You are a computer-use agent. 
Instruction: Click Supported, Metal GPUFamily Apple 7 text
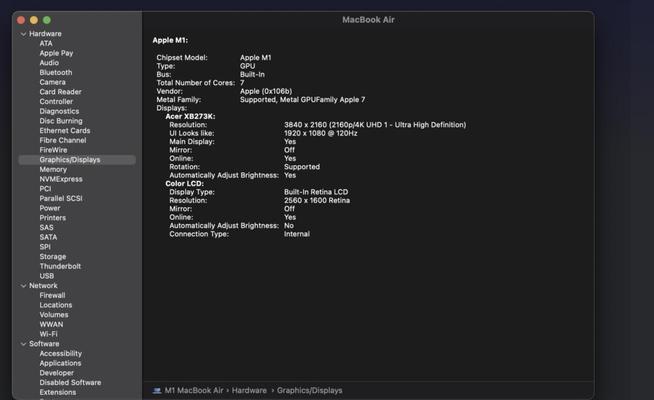[x=302, y=100]
